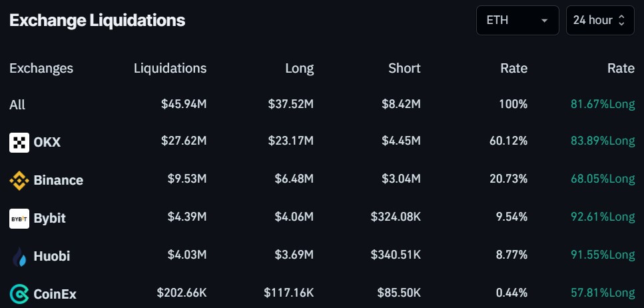Click the Bybit exchange logo icon
This screenshot has width=644, height=308.
pos(19,218)
